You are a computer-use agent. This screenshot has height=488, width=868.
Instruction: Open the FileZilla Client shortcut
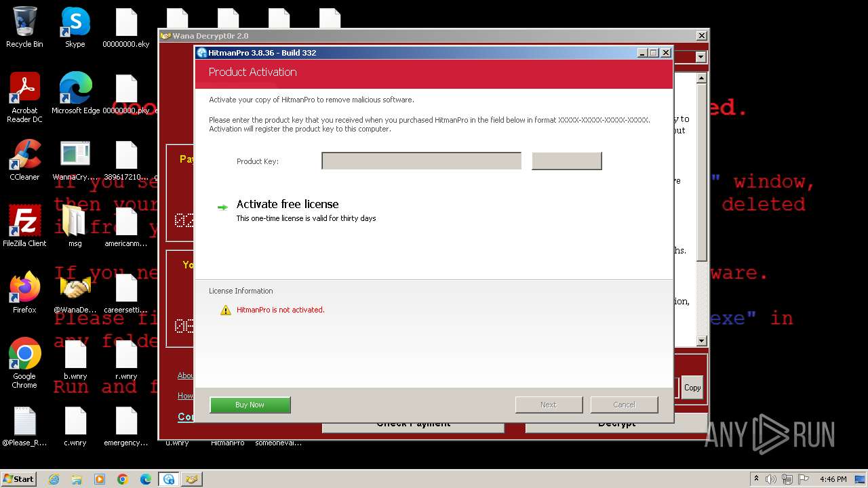24,226
